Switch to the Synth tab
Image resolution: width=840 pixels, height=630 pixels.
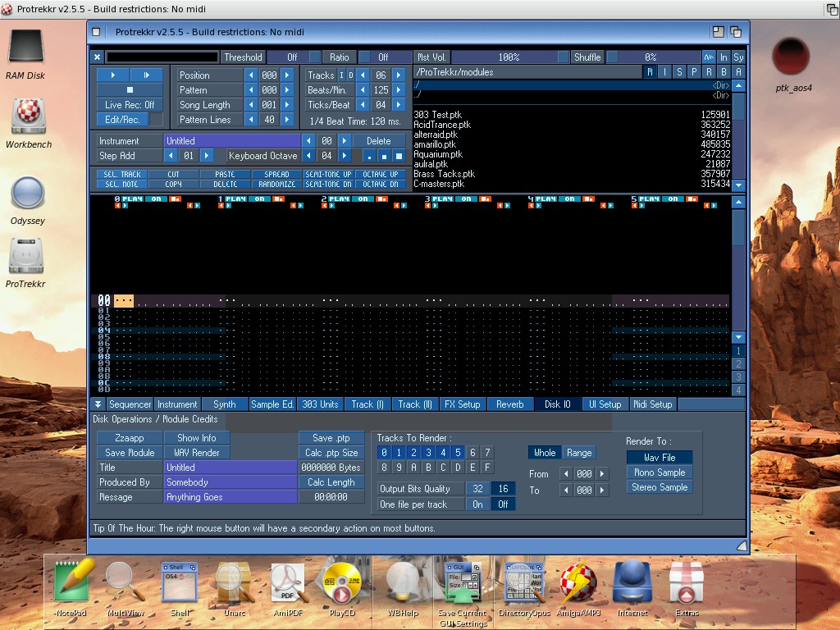coord(225,404)
